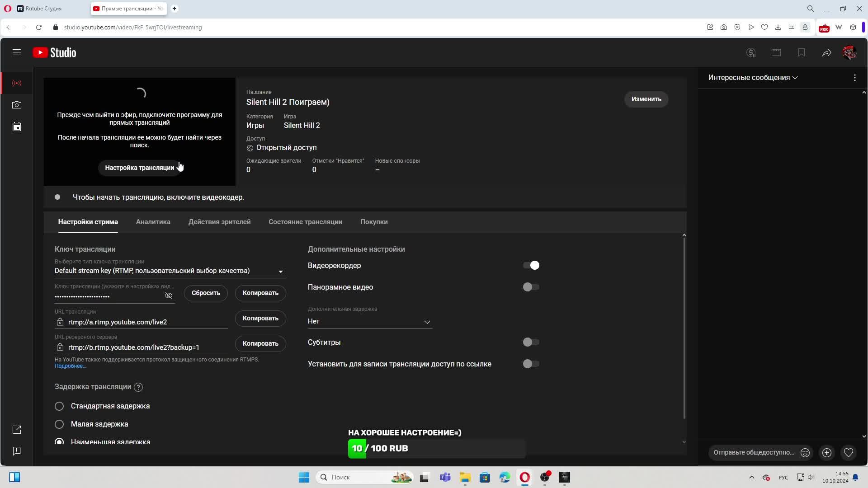
Task: Expand the stream key type dropdown
Action: [280, 272]
